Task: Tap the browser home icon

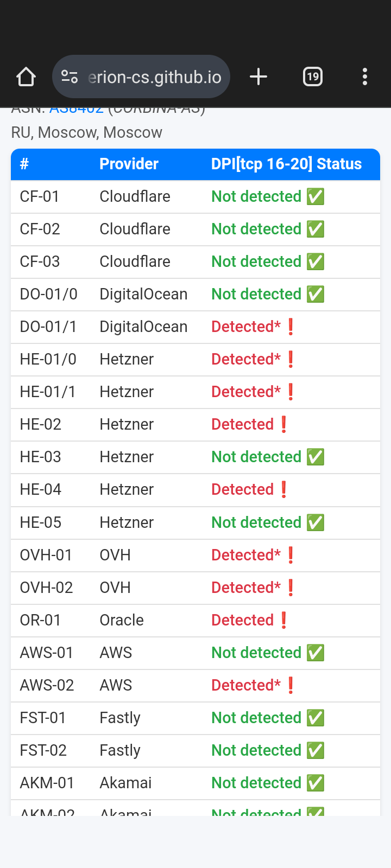Action: [x=26, y=77]
